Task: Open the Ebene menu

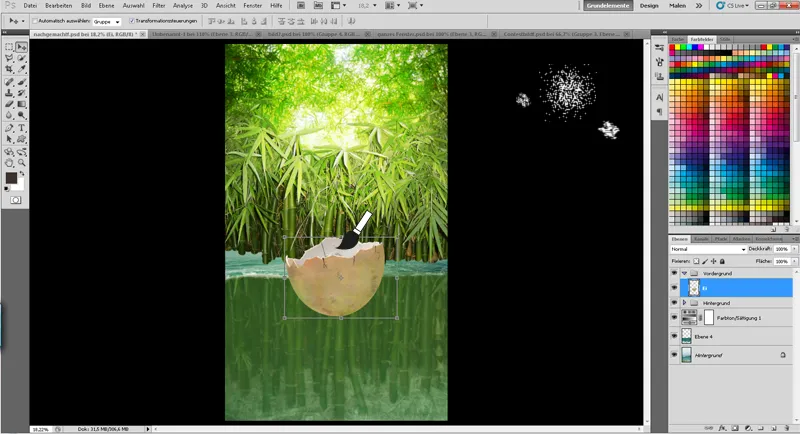Action: pyautogui.click(x=107, y=6)
